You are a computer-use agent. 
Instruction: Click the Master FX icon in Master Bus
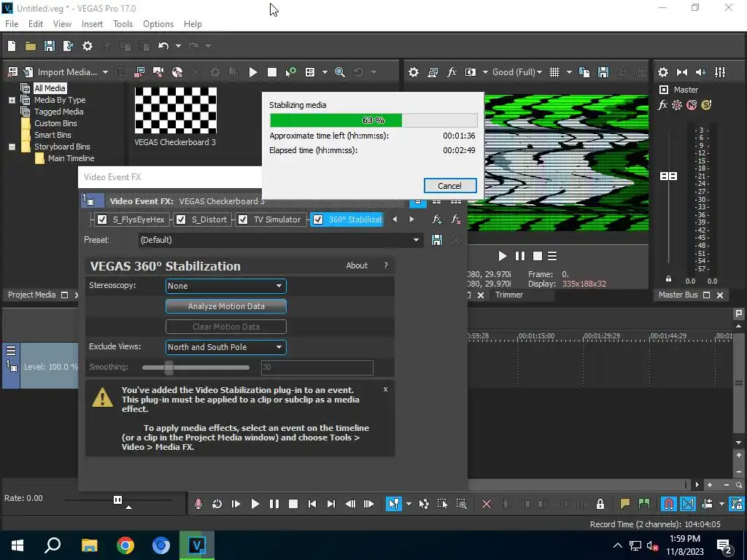(662, 105)
